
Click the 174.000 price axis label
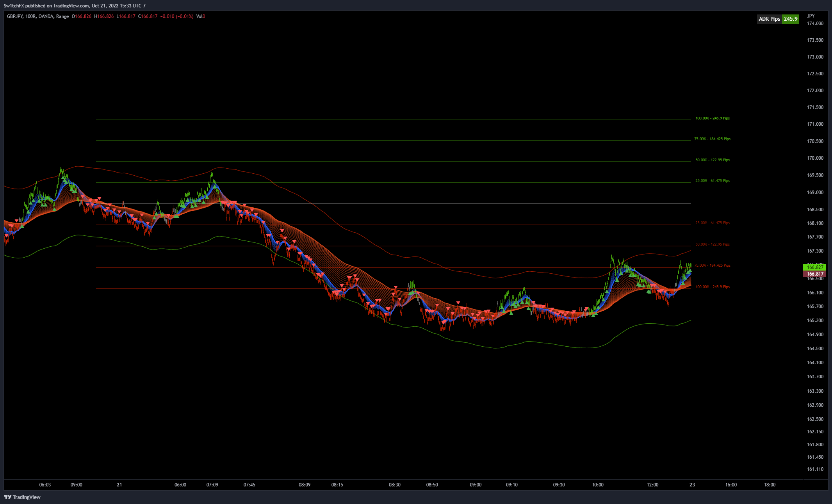[815, 23]
